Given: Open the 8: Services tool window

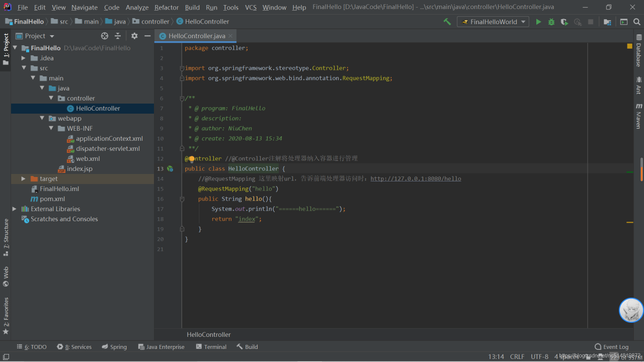Looking at the screenshot, I should pos(74,347).
